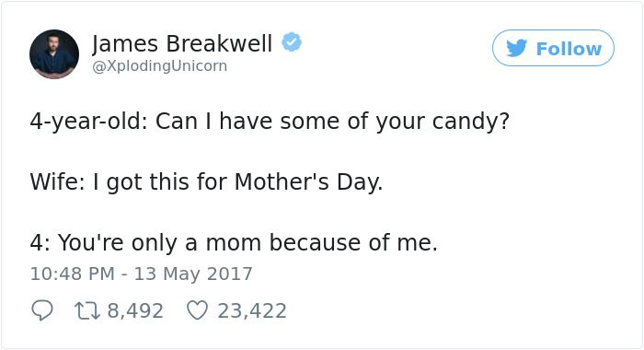644x350 pixels.
Task: Click the words 'Mother's Day' in the tweet
Action: [308, 181]
